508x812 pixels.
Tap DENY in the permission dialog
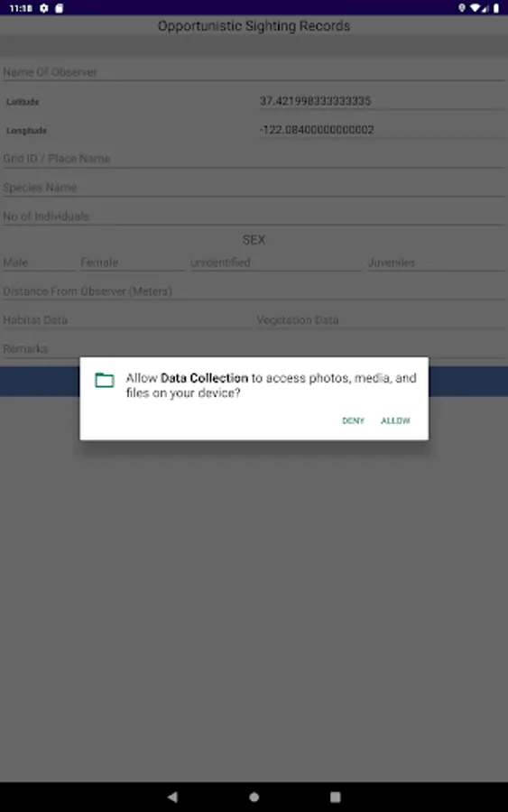click(x=353, y=420)
